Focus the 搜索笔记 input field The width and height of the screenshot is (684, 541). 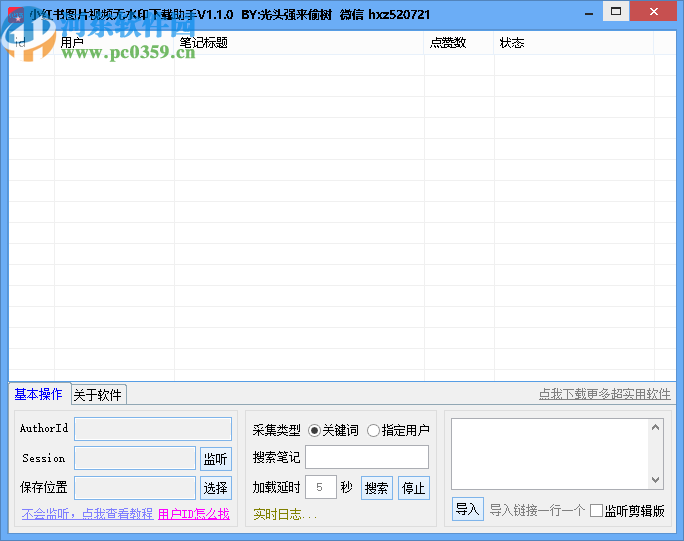point(367,457)
